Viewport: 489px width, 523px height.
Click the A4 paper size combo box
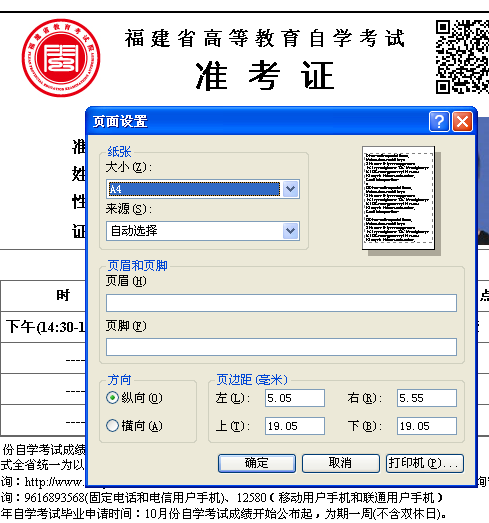[x=203, y=189]
